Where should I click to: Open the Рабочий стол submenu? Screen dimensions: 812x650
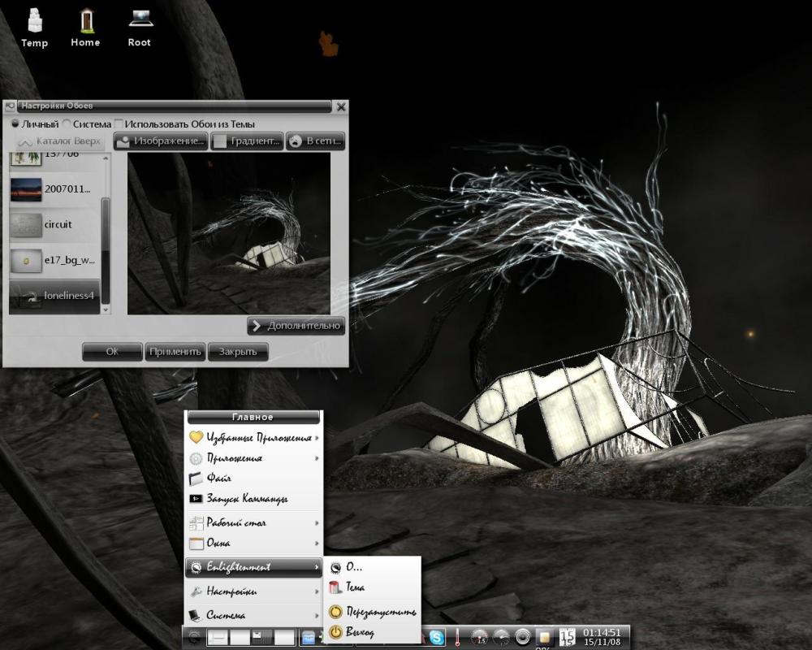point(253,522)
